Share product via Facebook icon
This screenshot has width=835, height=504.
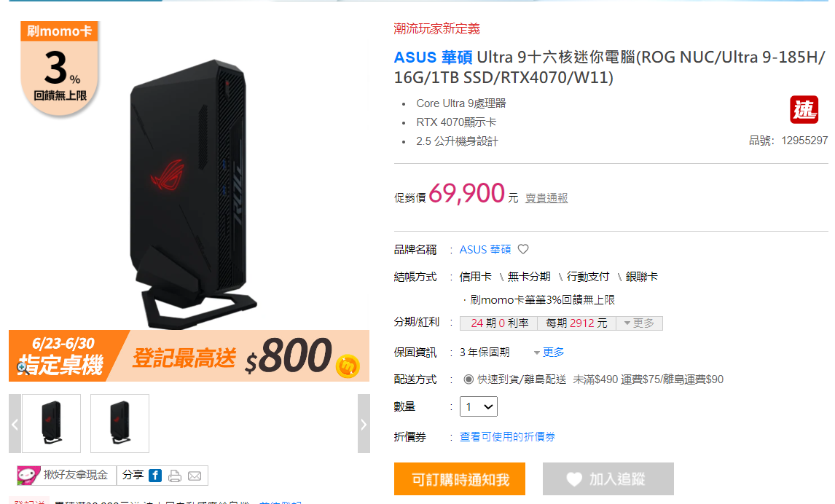[x=155, y=476]
